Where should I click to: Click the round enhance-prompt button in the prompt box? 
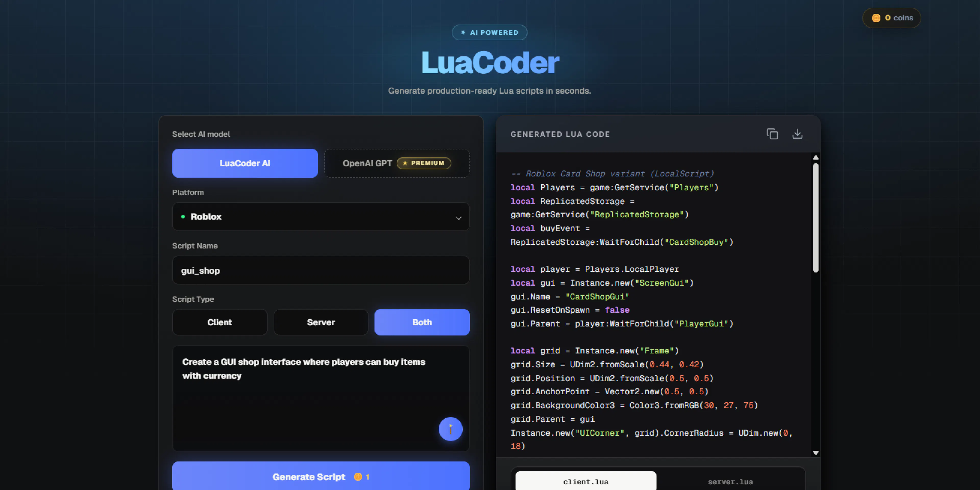tap(450, 429)
